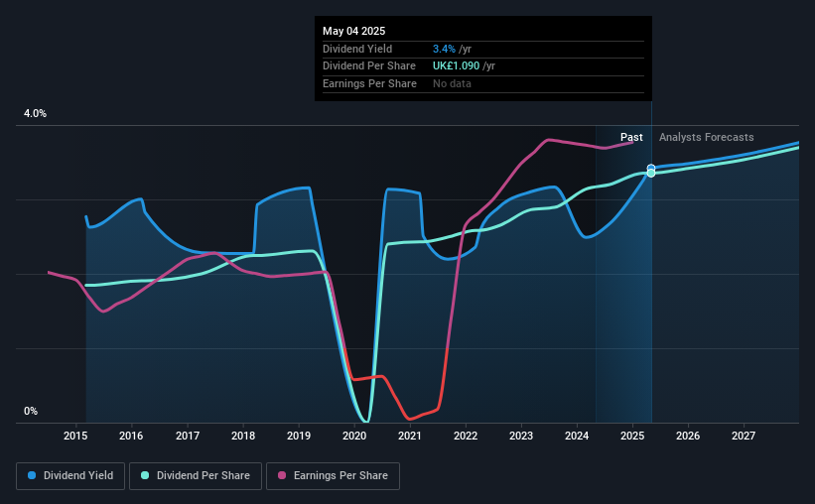Click the 0% y-axis label
This screenshot has width=815, height=504.
click(x=31, y=411)
